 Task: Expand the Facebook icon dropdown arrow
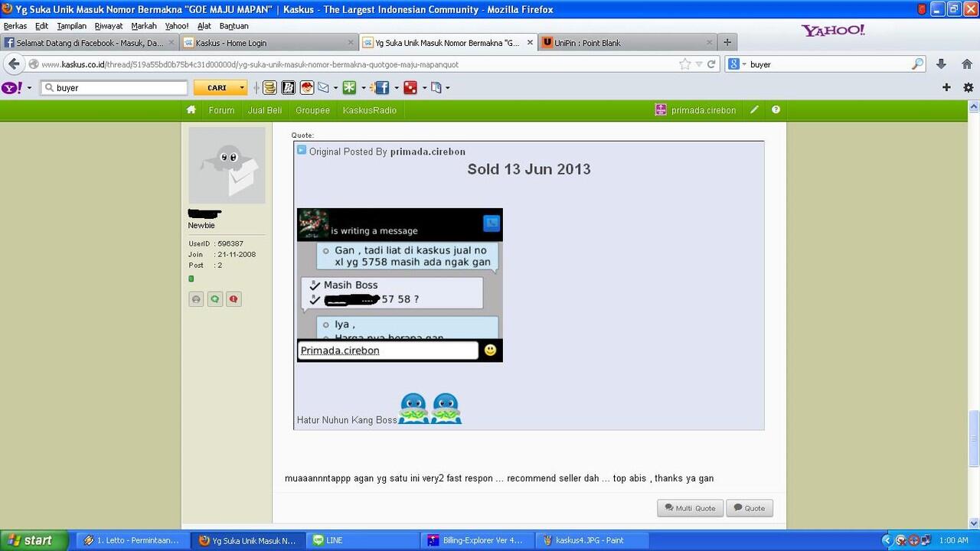[x=396, y=88]
